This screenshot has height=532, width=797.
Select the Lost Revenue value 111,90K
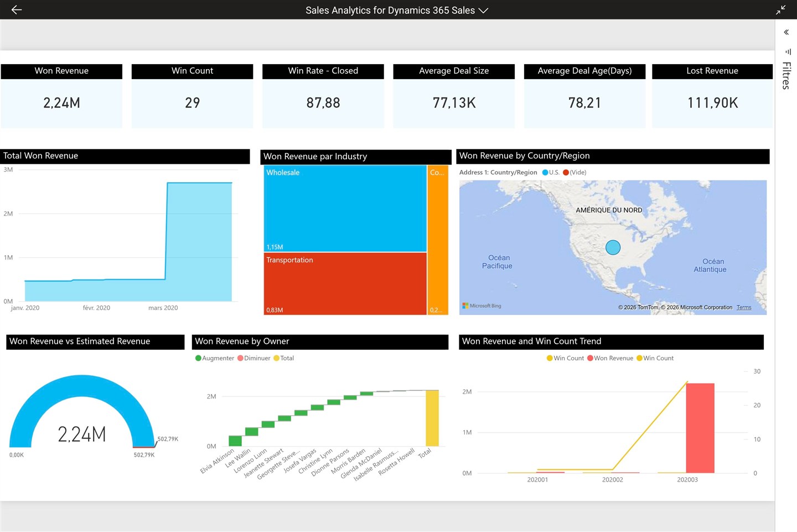[x=712, y=103]
